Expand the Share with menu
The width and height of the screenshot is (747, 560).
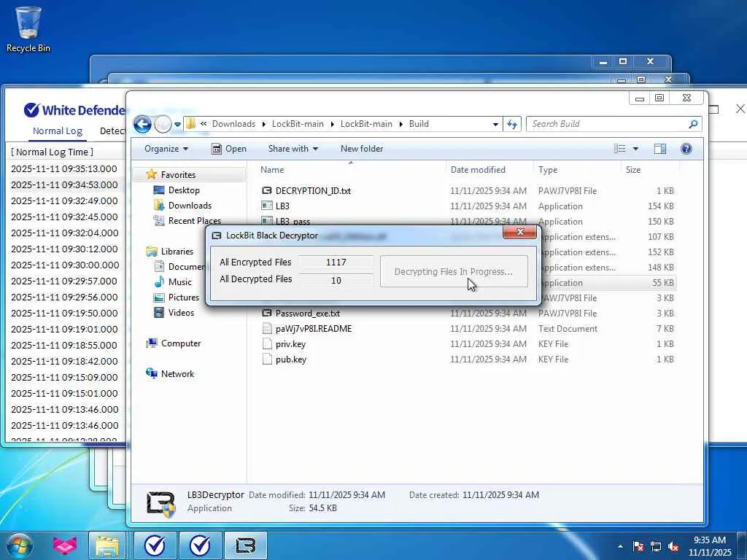pyautogui.click(x=293, y=149)
